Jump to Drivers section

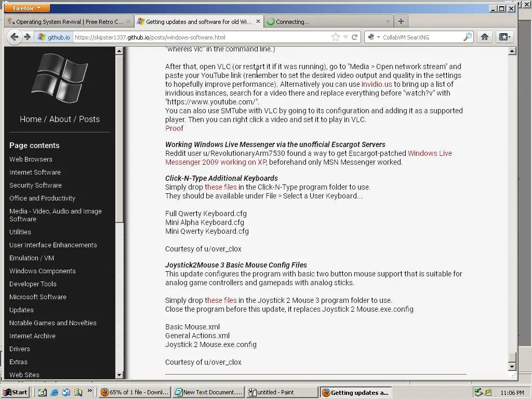pos(20,349)
